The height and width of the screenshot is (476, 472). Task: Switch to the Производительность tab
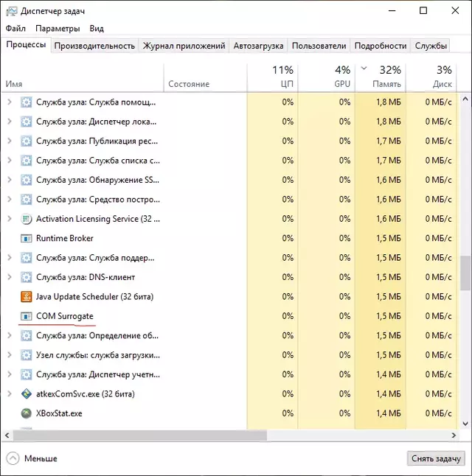[x=94, y=46]
